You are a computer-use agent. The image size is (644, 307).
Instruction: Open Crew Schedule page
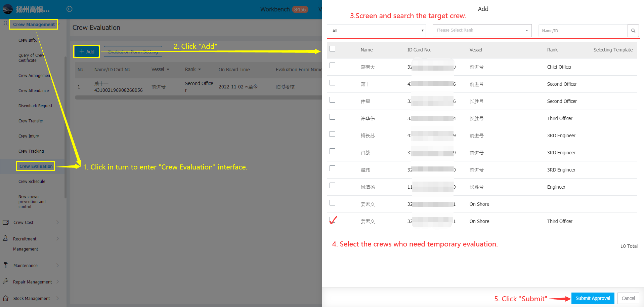32,182
